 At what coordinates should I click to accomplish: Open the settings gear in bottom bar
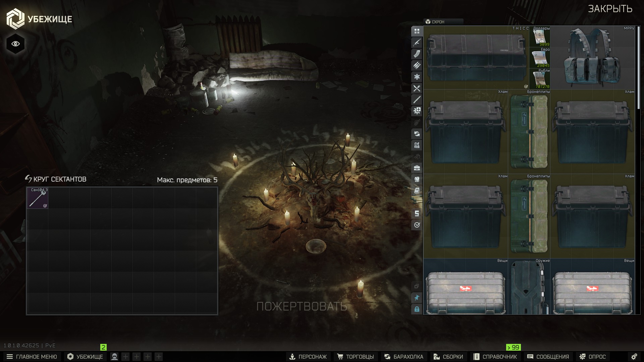[x=634, y=357]
